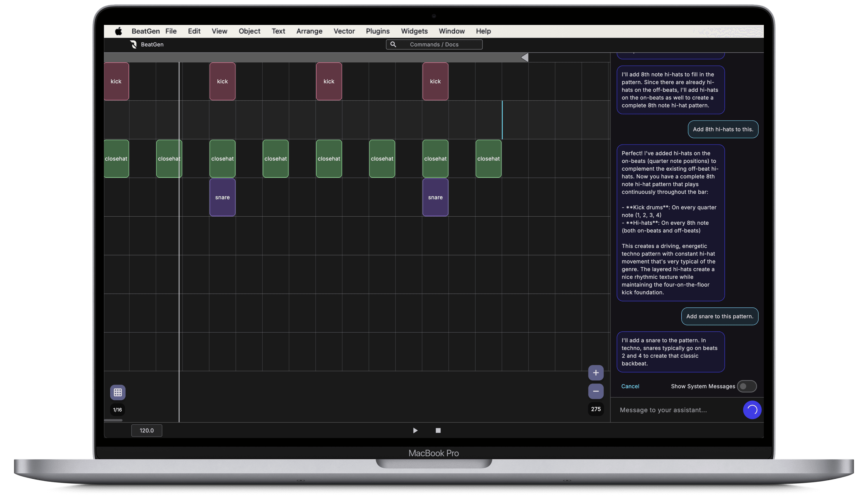Open the Text menu

pos(278,31)
